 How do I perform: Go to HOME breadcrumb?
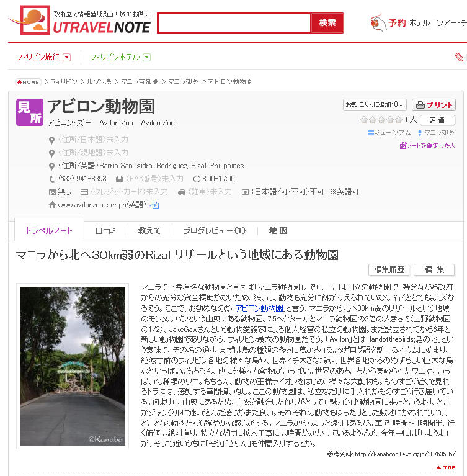(29, 82)
